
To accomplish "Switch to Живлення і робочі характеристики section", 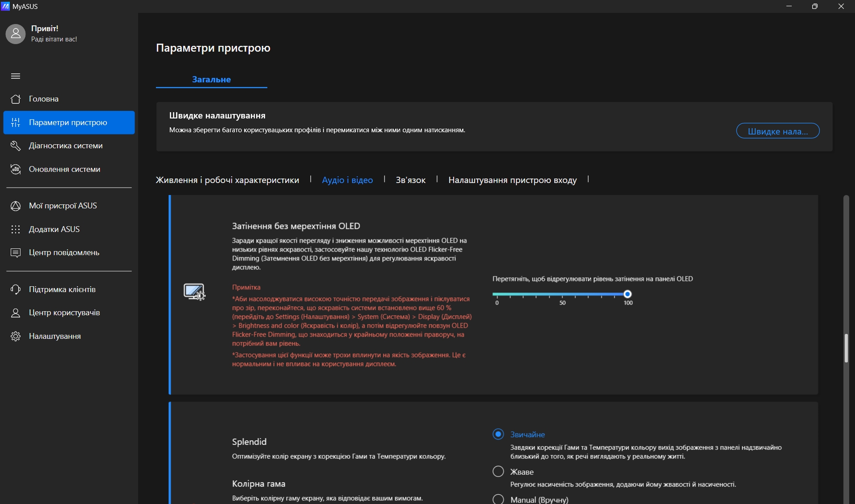I will (227, 180).
